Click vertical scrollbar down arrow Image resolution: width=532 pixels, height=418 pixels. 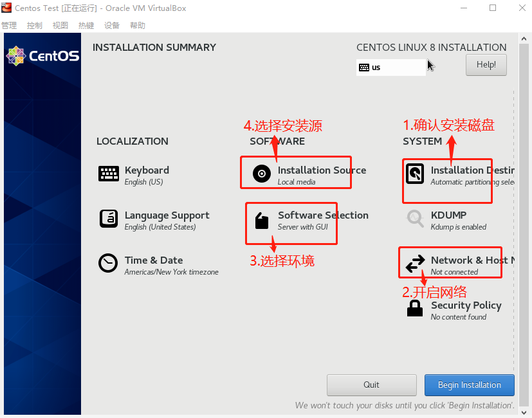coord(524,413)
